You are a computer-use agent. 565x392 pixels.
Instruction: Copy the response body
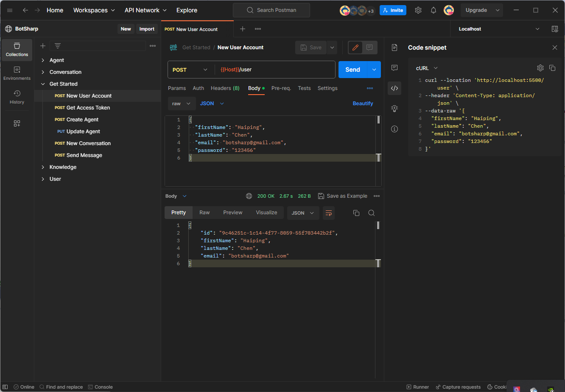[x=356, y=213]
